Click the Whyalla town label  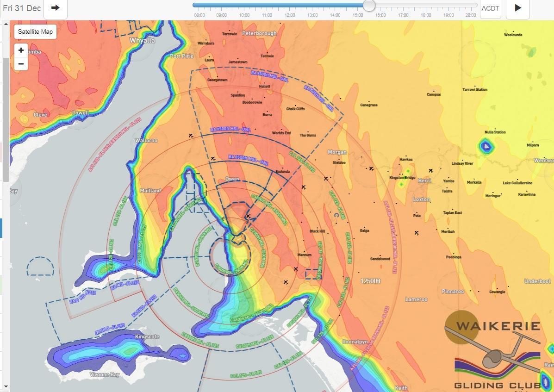coord(142,40)
